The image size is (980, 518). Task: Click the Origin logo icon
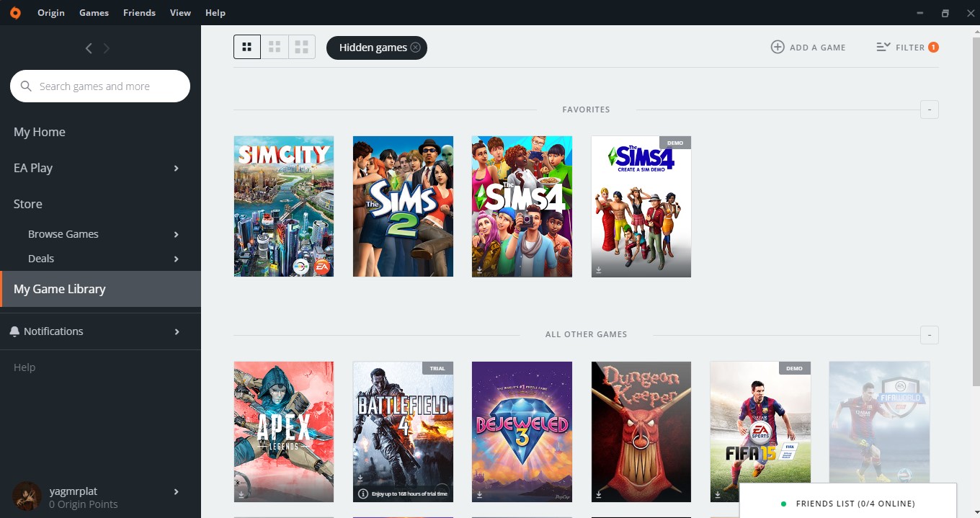point(14,12)
